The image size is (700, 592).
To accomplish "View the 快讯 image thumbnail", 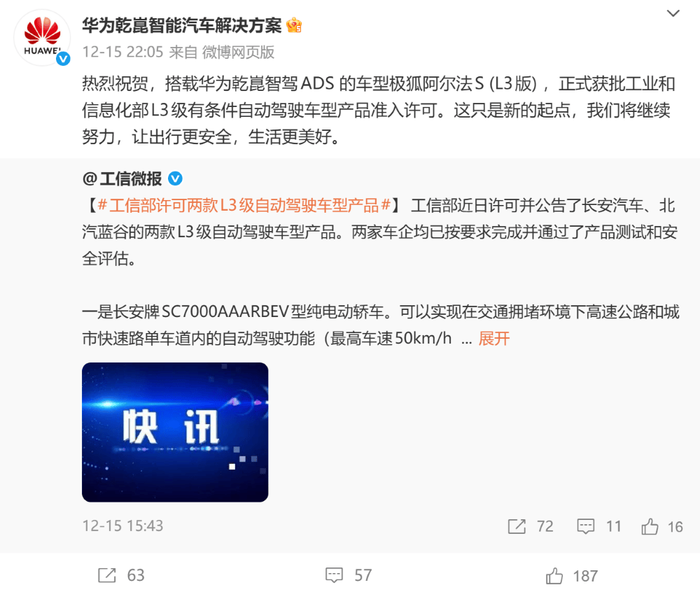I will pyautogui.click(x=175, y=432).
